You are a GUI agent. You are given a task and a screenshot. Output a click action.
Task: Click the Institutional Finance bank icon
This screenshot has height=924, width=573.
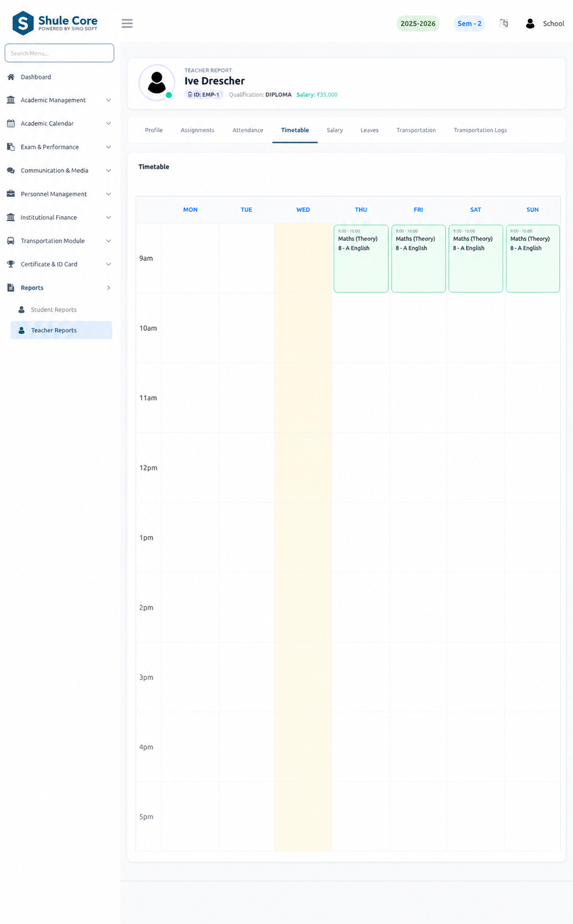pos(10,217)
